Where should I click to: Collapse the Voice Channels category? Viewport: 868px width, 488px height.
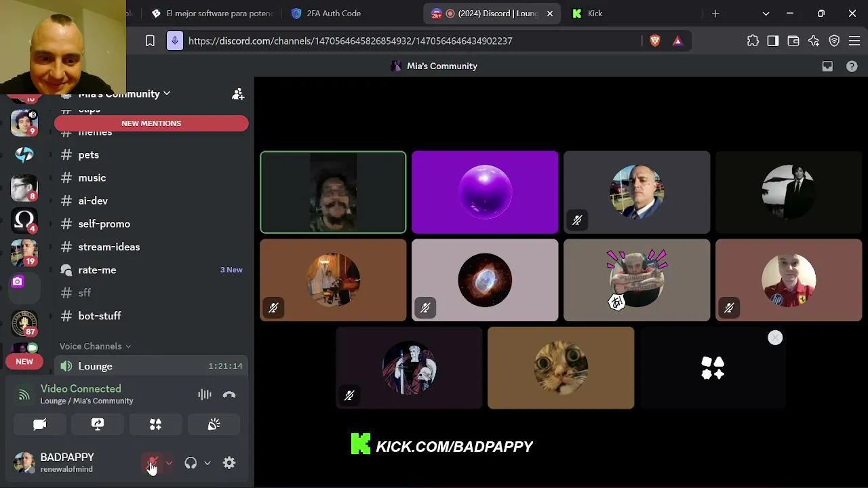tap(95, 346)
